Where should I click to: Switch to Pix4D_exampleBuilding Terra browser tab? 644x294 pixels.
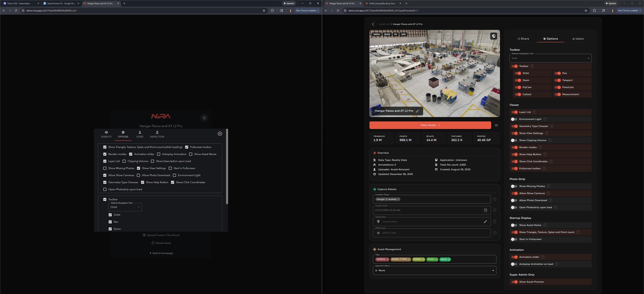click(383, 4)
